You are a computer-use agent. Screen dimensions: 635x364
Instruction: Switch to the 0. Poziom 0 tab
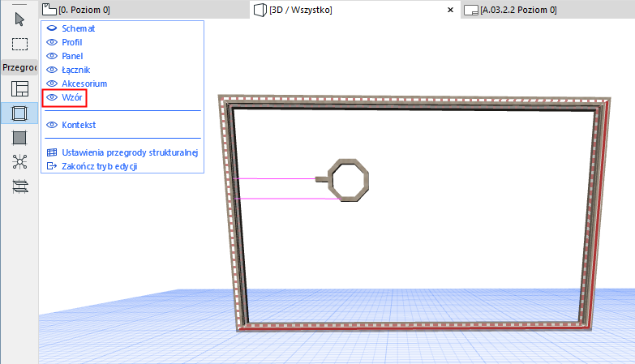pos(144,9)
